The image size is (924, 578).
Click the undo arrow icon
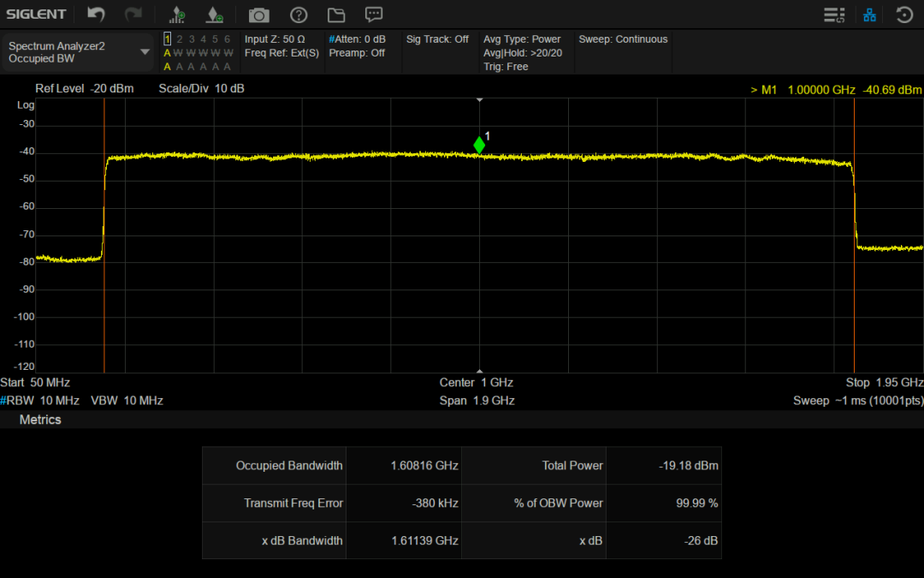(x=96, y=15)
